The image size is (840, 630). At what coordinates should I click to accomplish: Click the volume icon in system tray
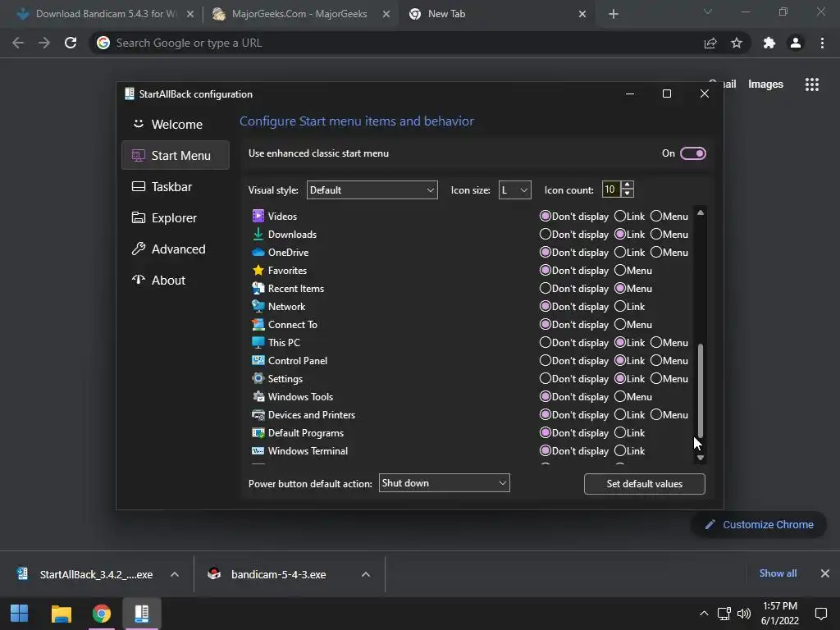[743, 614]
